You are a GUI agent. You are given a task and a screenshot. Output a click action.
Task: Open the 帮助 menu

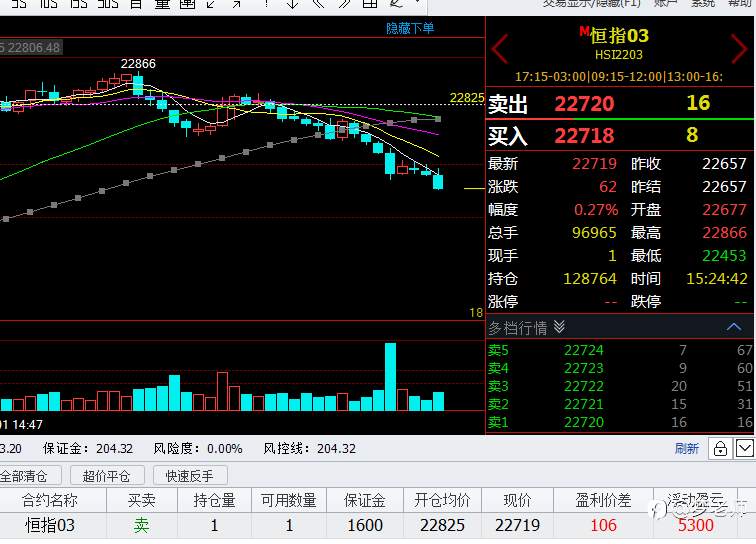739,3
